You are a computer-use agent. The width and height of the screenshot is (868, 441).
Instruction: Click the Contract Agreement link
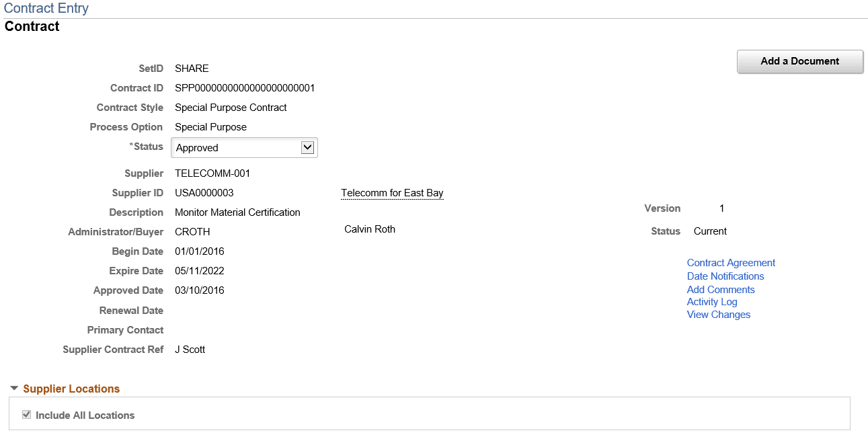(731, 262)
